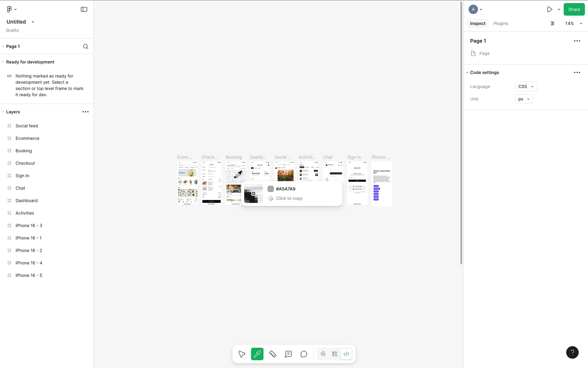Image resolution: width=588 pixels, height=368 pixels.
Task: Open the CSS language dropdown
Action: pos(526,86)
